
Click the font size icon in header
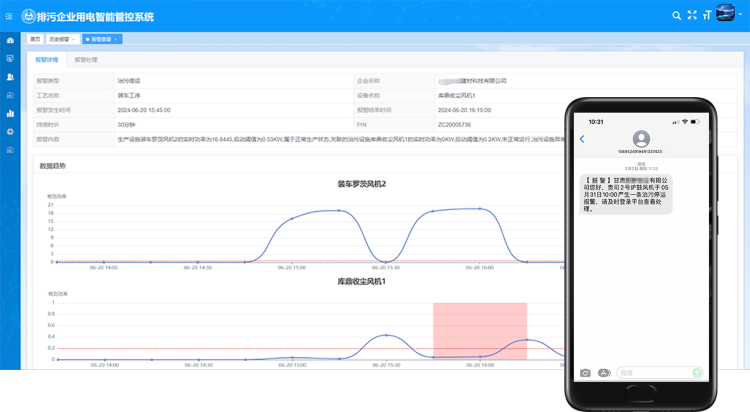coord(707,16)
